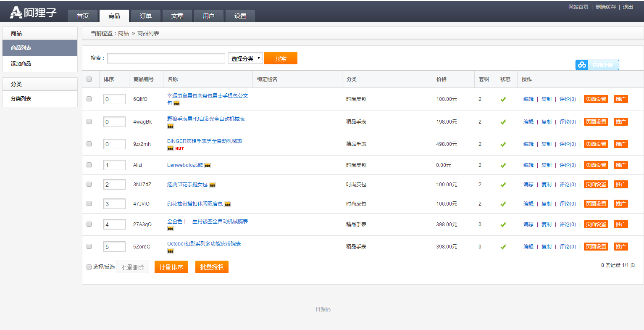Switch to the 订单 tab
This screenshot has width=644, height=330.
pyautogui.click(x=145, y=16)
